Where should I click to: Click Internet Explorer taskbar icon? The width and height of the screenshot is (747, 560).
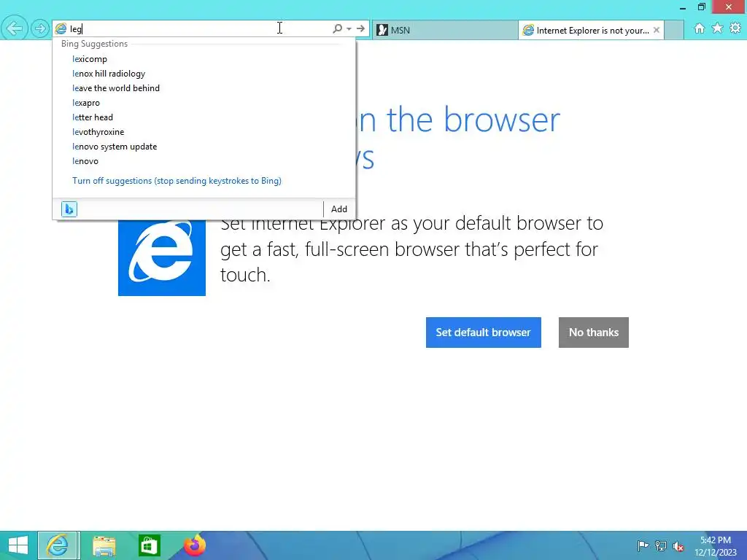pyautogui.click(x=58, y=545)
